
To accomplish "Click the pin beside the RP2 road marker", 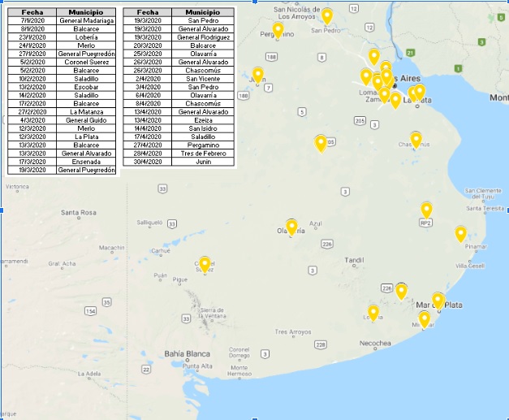I will tap(426, 210).
